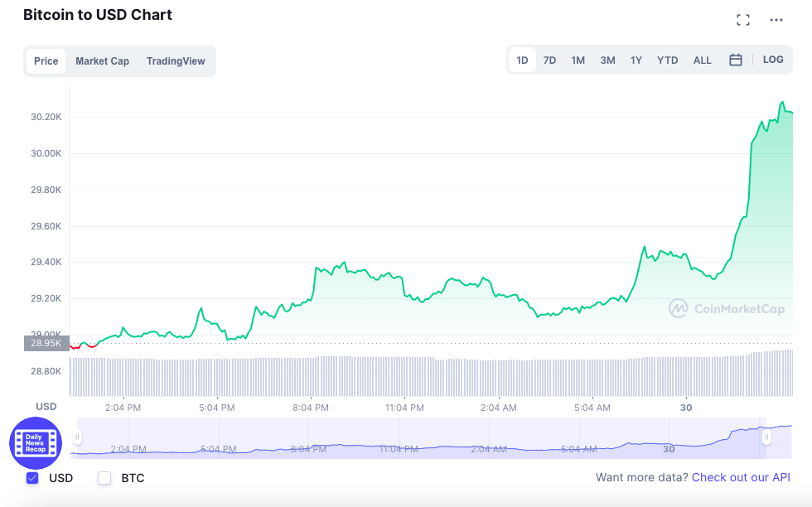Open the three-dots more options menu
Screen dimensions: 812x507
coord(776,20)
